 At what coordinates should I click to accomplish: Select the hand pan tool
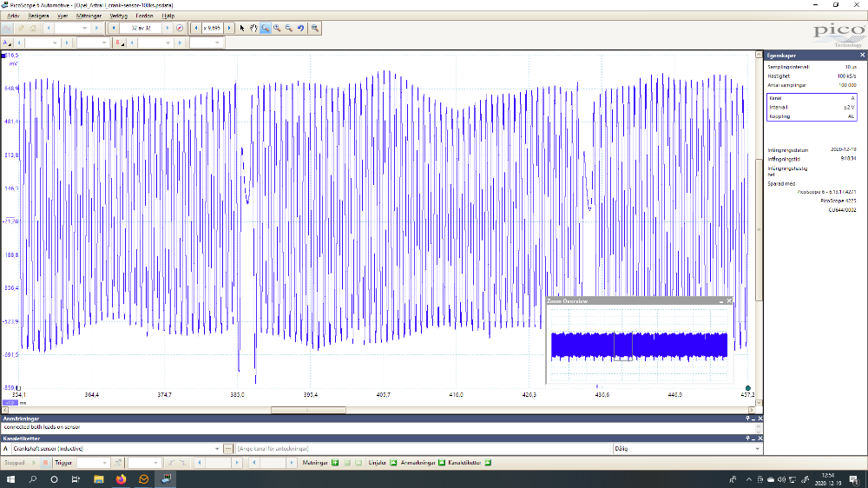tap(253, 28)
